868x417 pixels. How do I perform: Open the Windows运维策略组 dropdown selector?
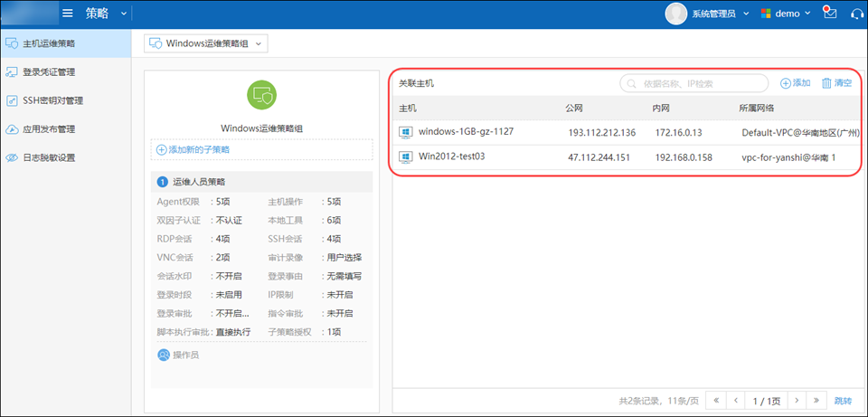point(206,43)
